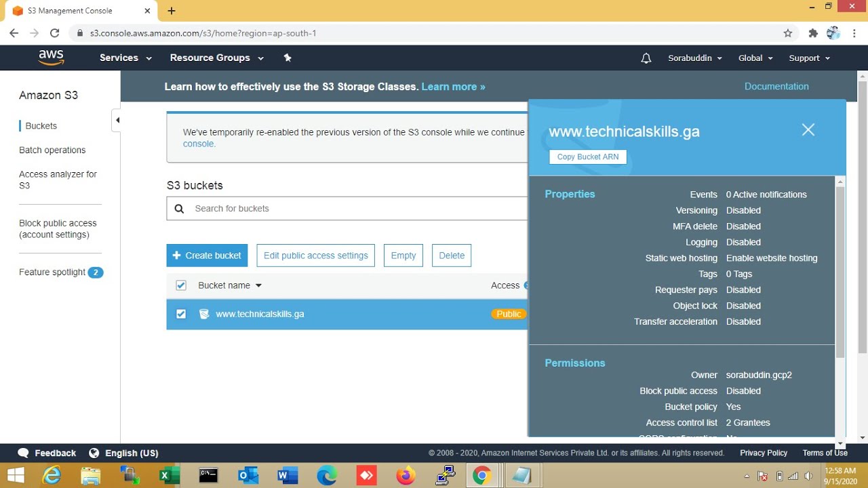Click the Copy Bucket ARN button
Screen dimensions: 868x488
(588, 157)
